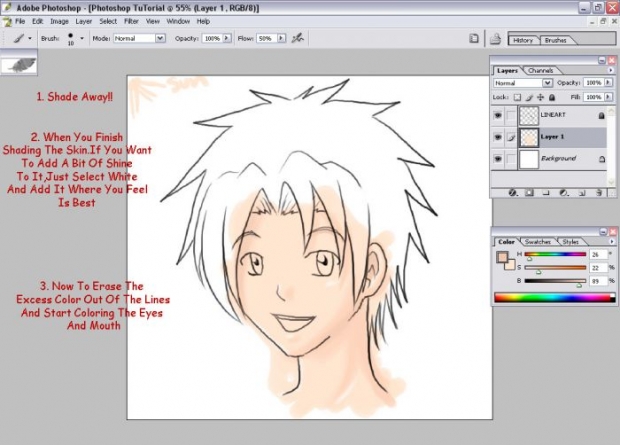Open brush Opacity slider arrow
Viewport: 620px width, 445px height.
click(227, 38)
